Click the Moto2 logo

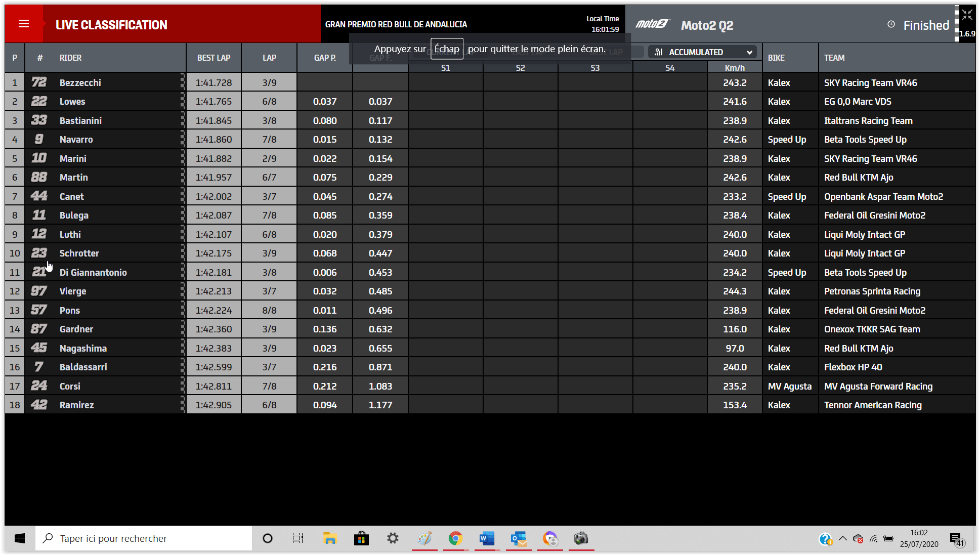(x=652, y=24)
